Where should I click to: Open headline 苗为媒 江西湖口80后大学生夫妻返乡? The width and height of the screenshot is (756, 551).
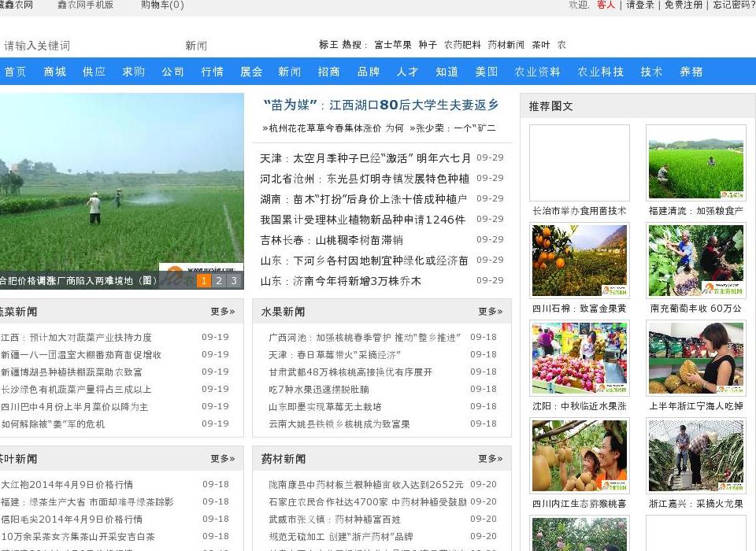coord(381,105)
